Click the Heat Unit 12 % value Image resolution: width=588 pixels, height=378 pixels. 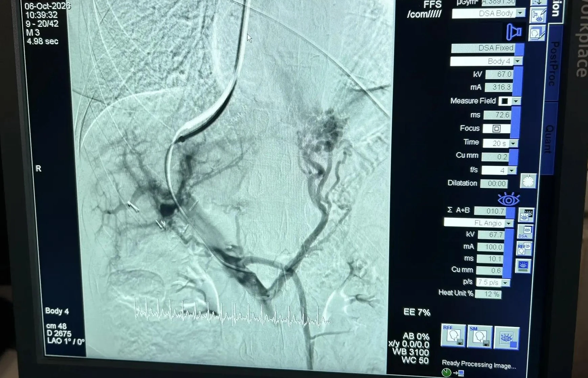pos(488,294)
